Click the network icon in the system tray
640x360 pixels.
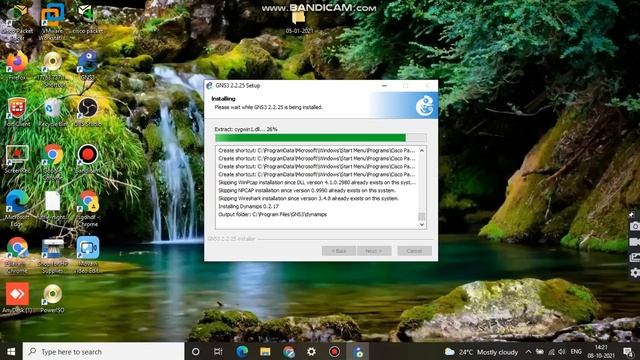[x=551, y=351]
